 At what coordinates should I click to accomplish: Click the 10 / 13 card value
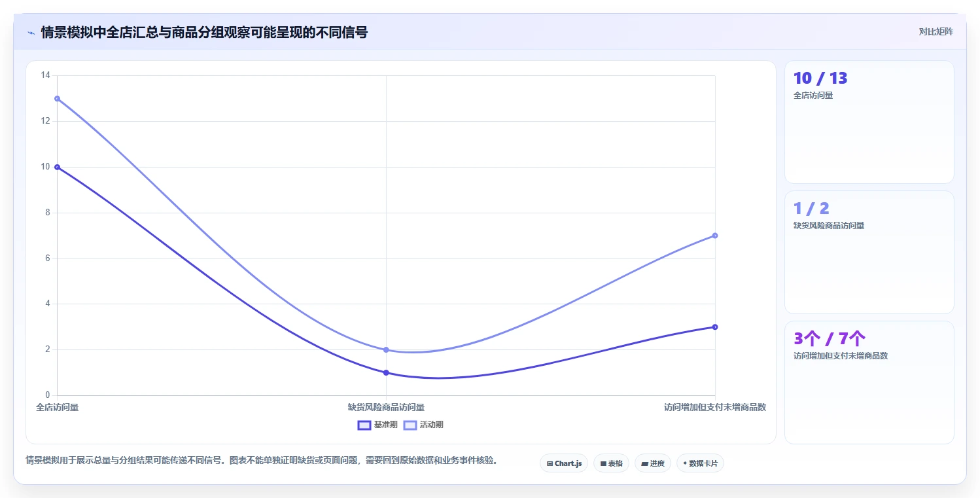820,79
